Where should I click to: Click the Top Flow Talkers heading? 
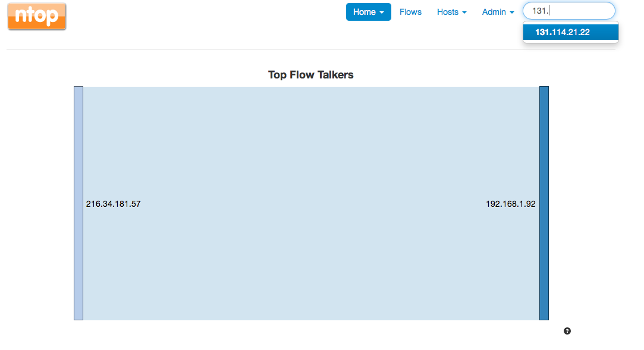click(311, 75)
